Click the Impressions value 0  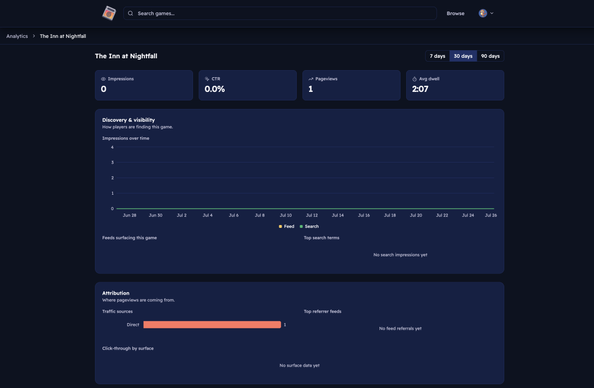103,89
